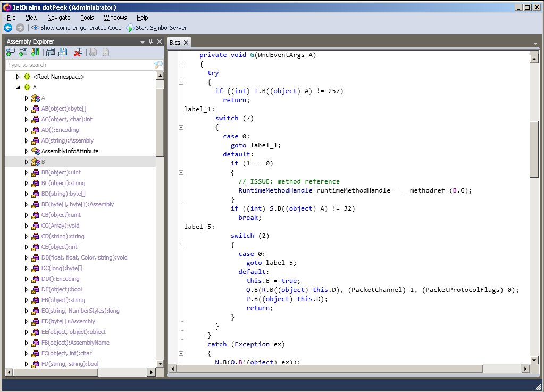Expand the AssemblyInfoAttribute node

pos(27,151)
